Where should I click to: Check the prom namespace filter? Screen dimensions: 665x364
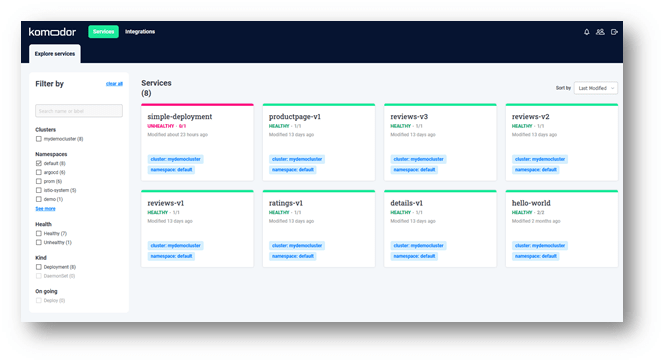pyautogui.click(x=39, y=181)
